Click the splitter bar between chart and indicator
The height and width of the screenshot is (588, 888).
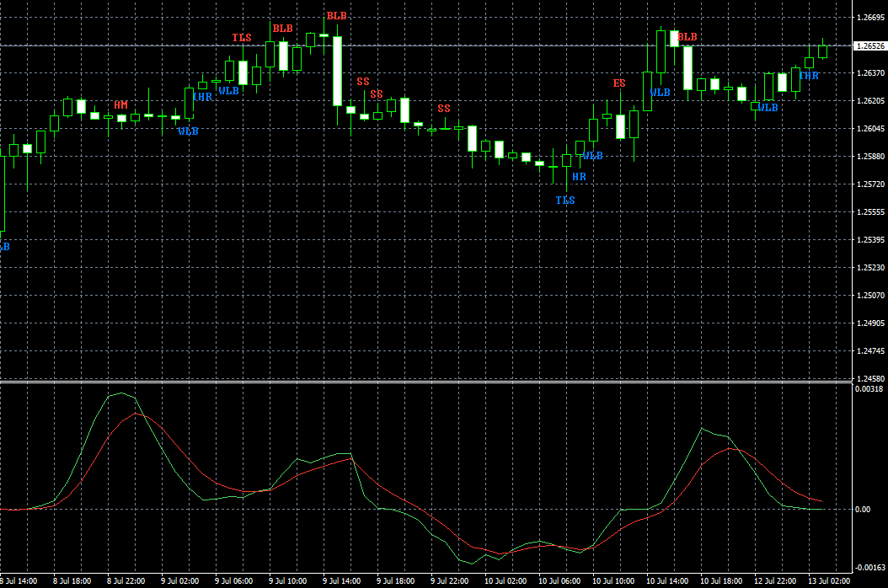tap(421, 382)
